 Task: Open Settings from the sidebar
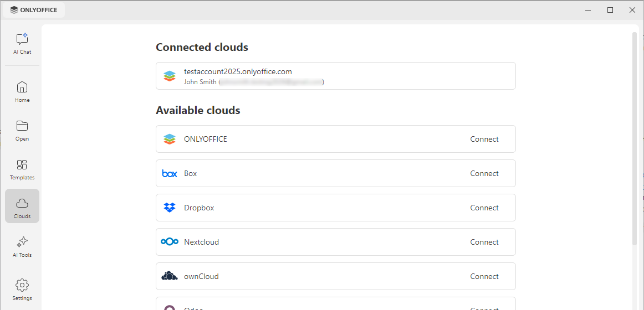point(22,290)
